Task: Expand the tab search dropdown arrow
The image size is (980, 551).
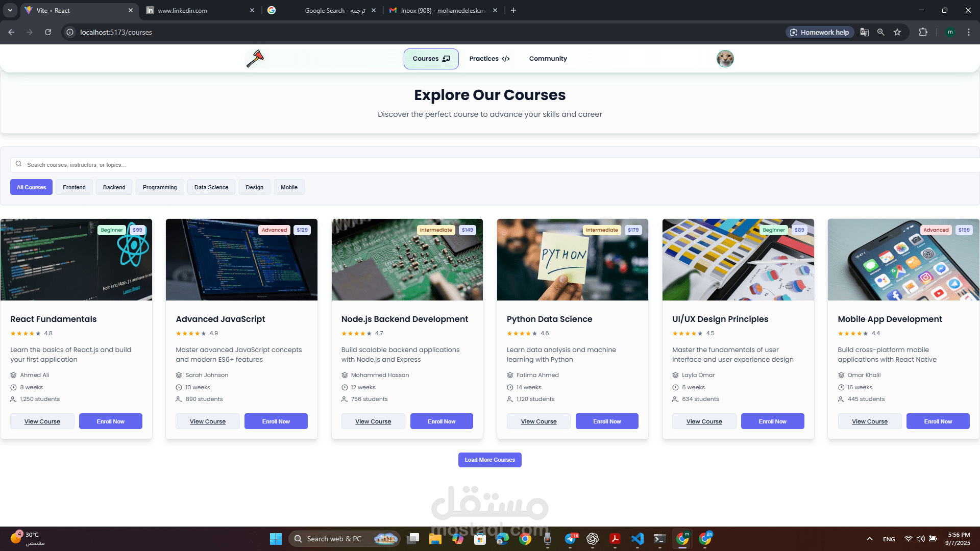Action: pos(10,10)
